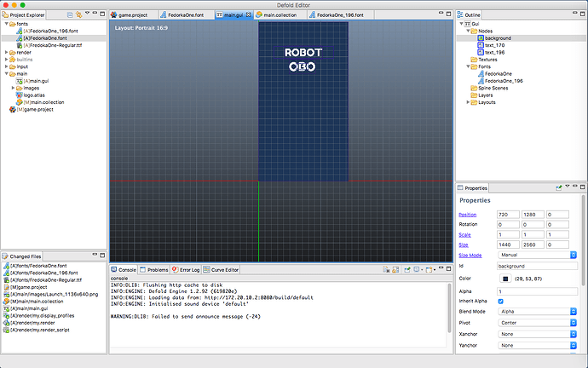Select the text_170 node in Outline

[x=493, y=45]
